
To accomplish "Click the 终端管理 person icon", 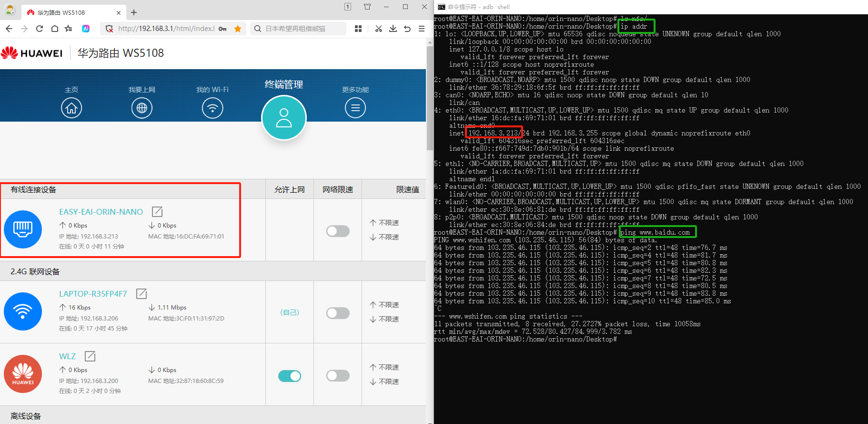I will tap(284, 118).
